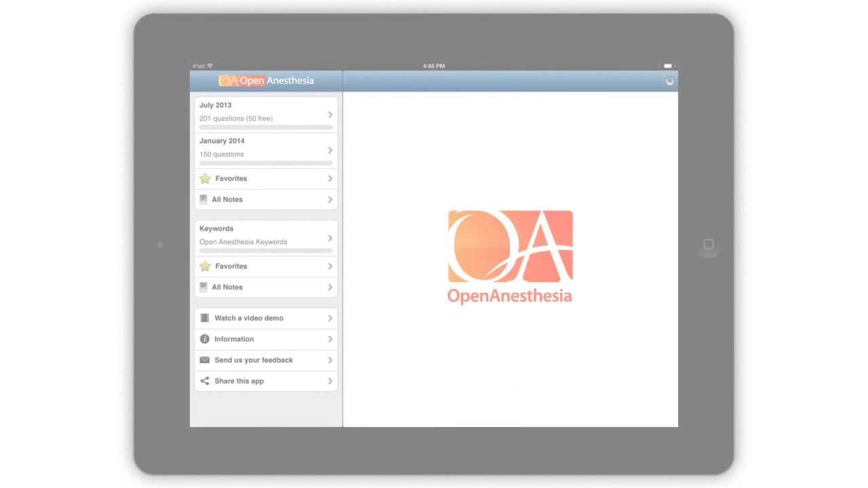Viewport: 868px width, 488px height.
Task: Select Watch a video demo
Action: [266, 318]
